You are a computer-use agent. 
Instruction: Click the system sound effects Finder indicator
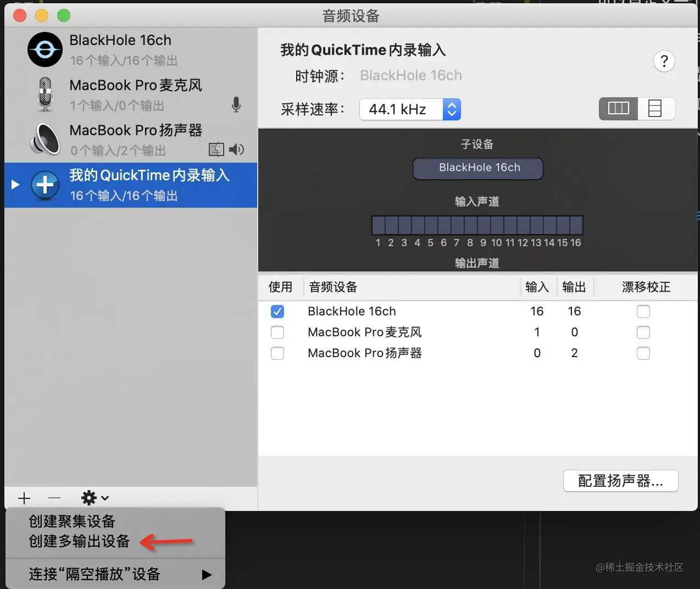216,149
